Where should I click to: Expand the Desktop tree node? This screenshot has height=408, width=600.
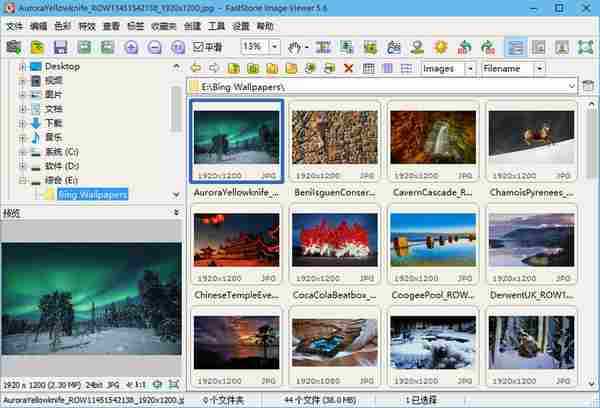[23, 66]
